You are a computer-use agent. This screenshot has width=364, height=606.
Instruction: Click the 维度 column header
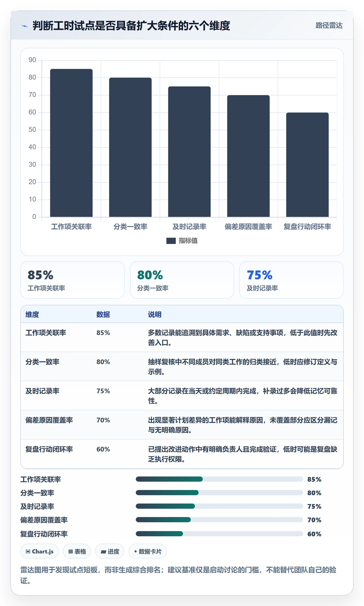(32, 314)
